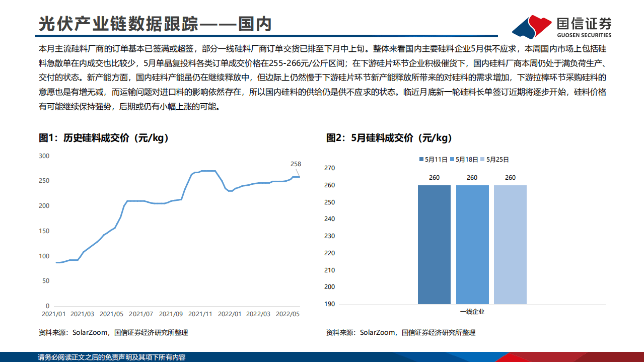644x362 pixels.
Task: Click the 一线企业 axis label
Action: pyautogui.click(x=472, y=312)
